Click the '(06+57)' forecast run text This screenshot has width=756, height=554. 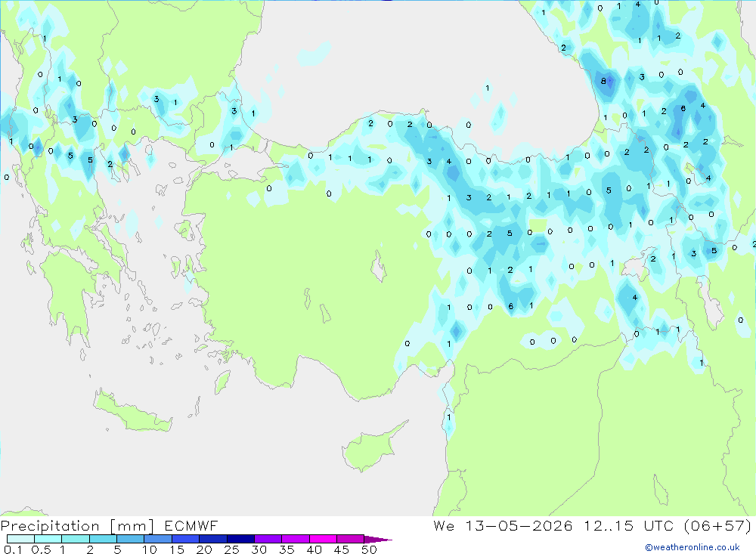point(717,526)
